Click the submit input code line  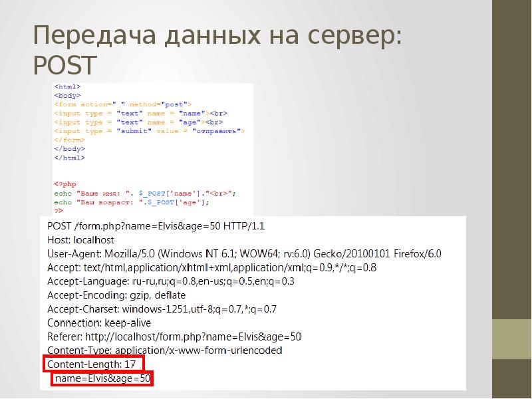149,131
